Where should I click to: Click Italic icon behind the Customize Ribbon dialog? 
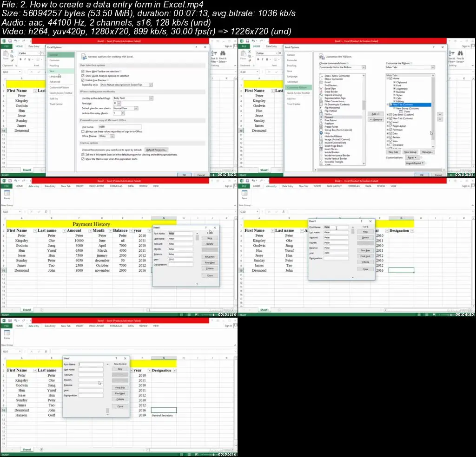click(x=262, y=59)
